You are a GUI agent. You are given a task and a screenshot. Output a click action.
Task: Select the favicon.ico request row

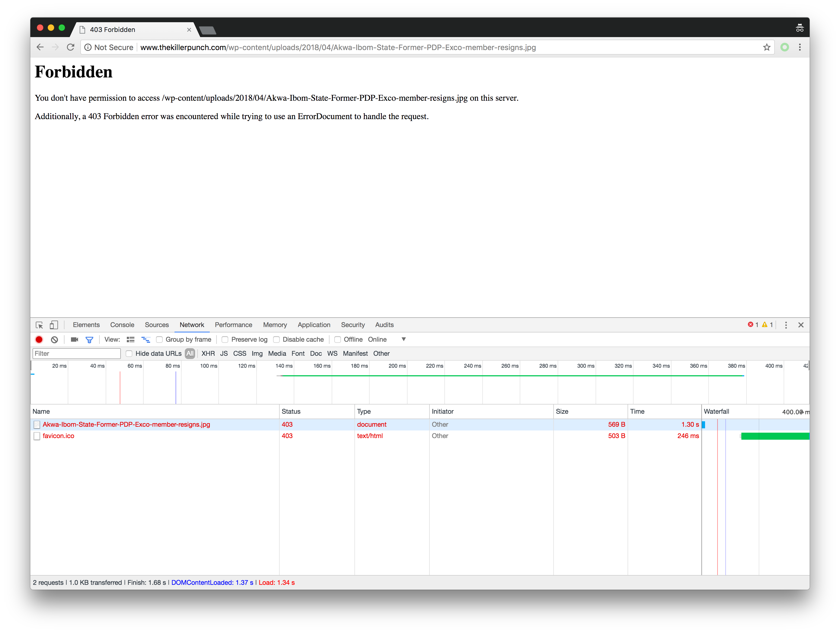(59, 436)
